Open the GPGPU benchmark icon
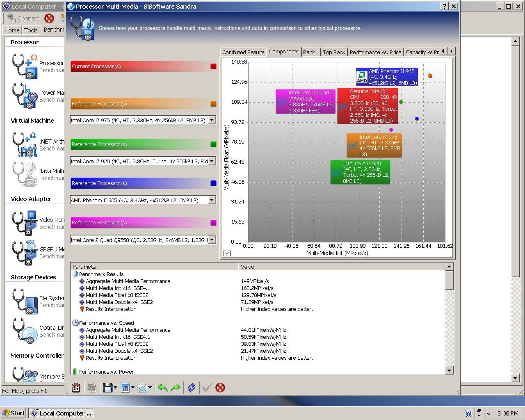 tap(25, 253)
